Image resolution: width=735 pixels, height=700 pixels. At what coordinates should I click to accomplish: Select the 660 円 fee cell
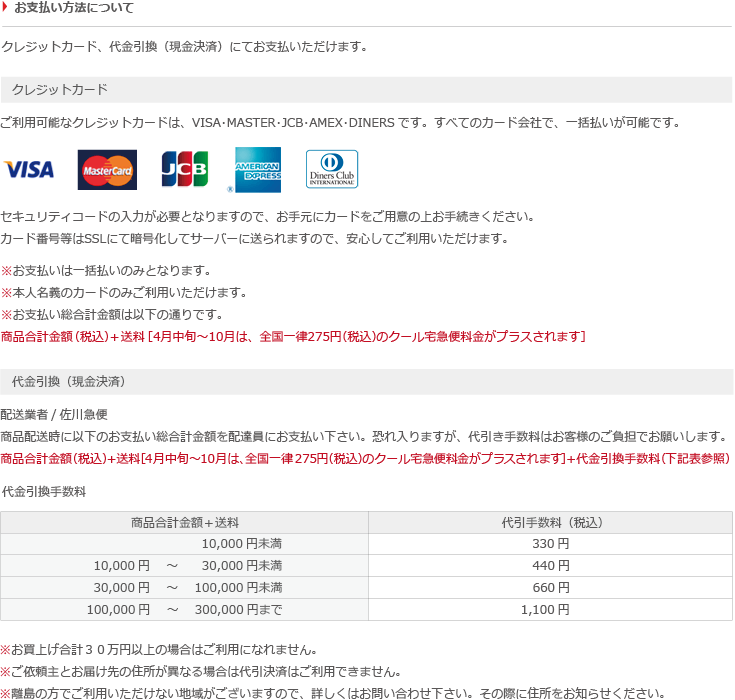(x=550, y=588)
